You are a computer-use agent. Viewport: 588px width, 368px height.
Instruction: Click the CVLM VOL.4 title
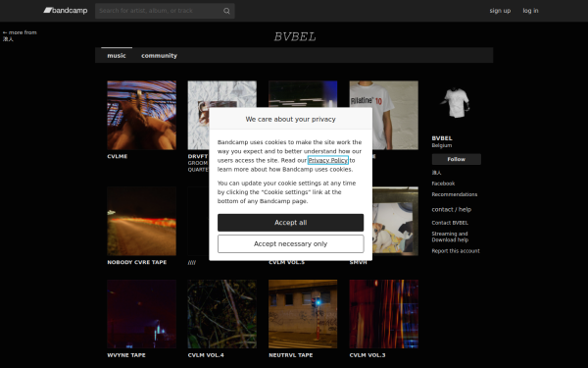206,355
